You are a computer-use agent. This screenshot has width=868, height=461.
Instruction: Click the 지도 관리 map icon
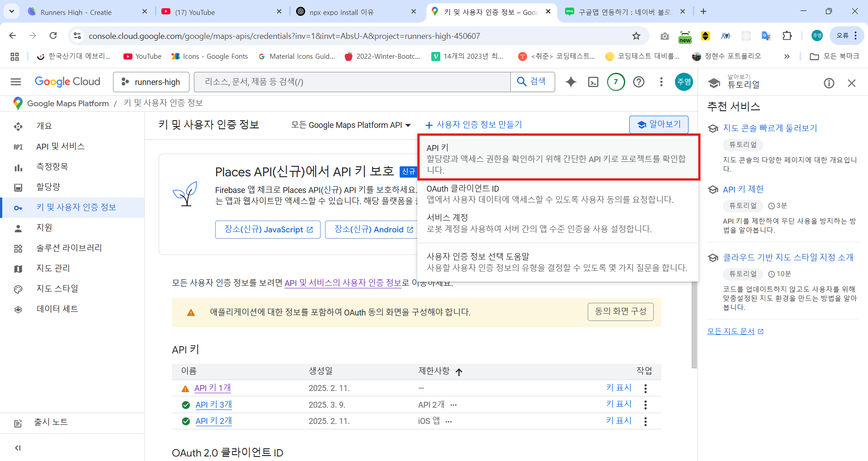click(18, 269)
